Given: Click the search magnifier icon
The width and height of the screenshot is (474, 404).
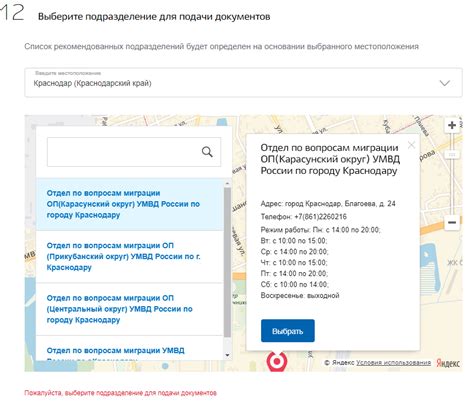Looking at the screenshot, I should (207, 152).
